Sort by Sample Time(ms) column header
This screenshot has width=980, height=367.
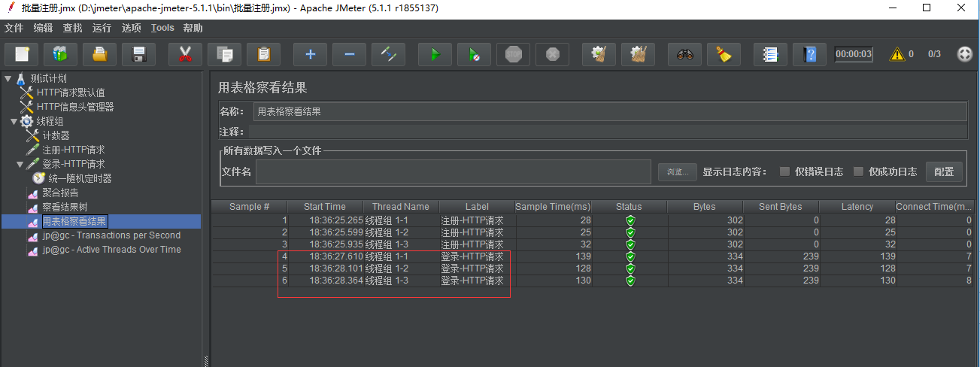click(x=553, y=207)
